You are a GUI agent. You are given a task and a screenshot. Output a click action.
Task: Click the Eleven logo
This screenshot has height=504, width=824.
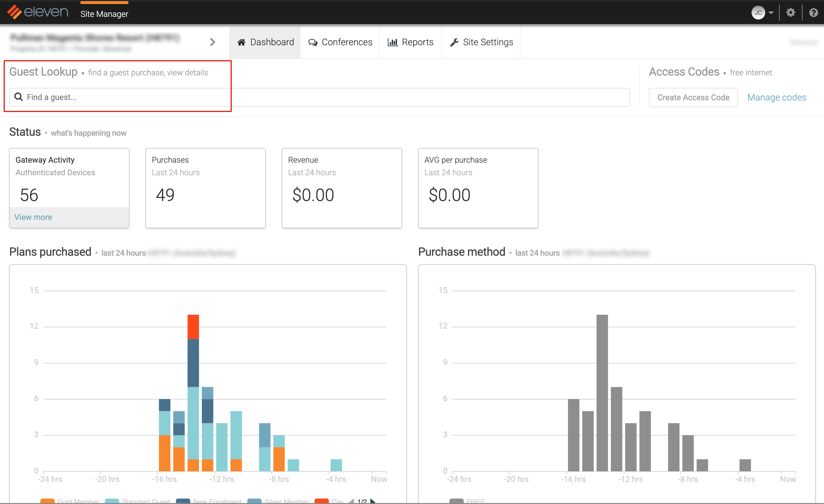tap(38, 12)
